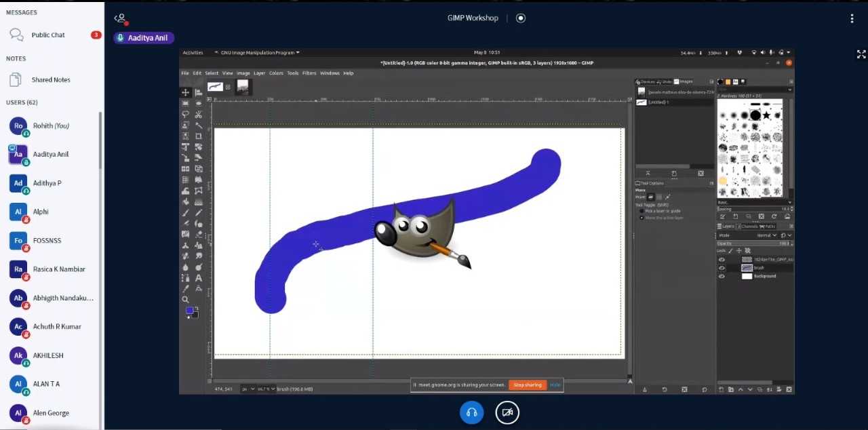The image size is (868, 430).
Task: Open Public Chat
Action: click(x=48, y=35)
